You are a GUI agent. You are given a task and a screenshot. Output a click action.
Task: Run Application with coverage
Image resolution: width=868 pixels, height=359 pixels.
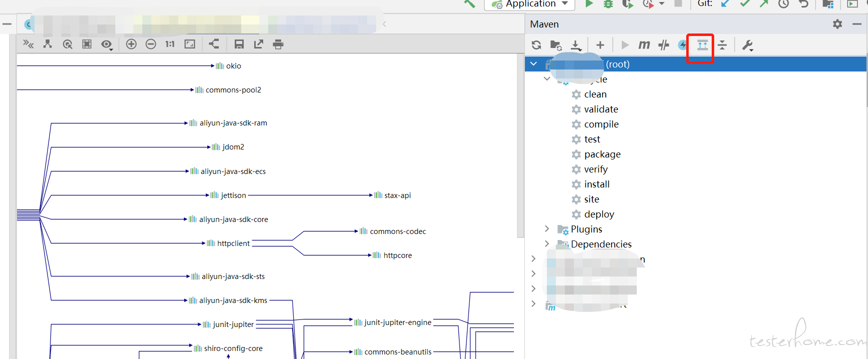coord(628,4)
